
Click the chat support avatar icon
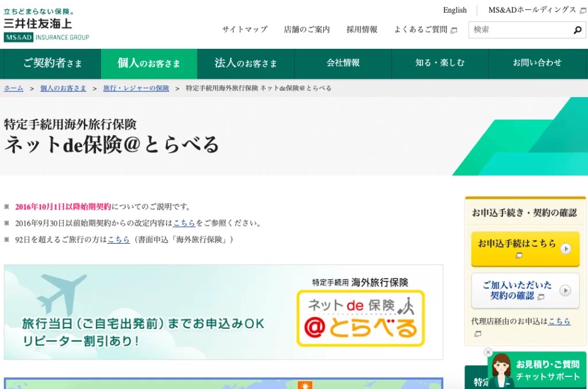[501, 370]
